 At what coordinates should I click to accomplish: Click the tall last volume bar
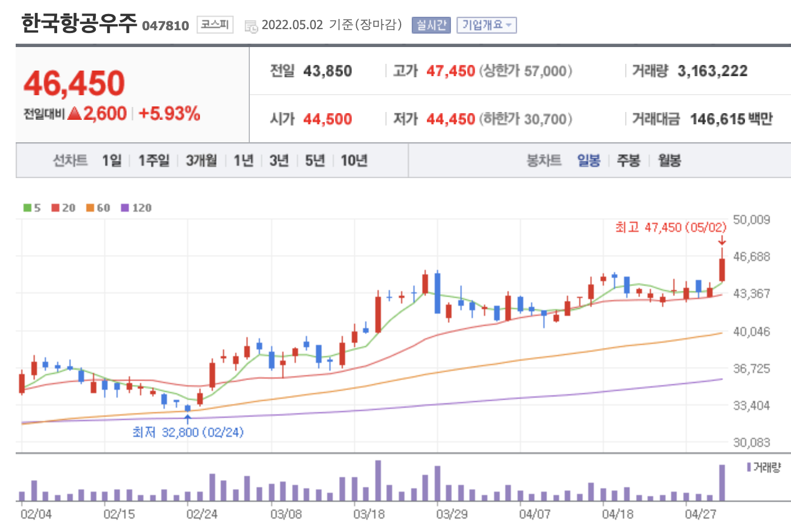[722, 483]
